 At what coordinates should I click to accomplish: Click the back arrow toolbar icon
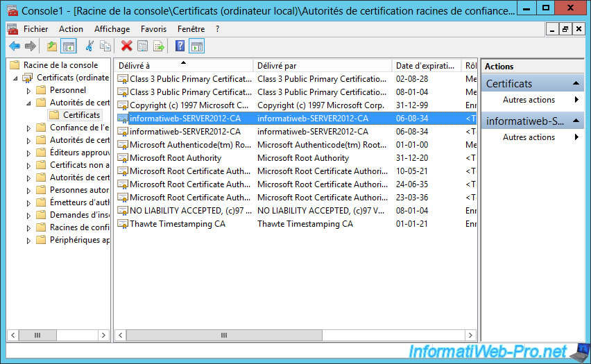tap(15, 46)
